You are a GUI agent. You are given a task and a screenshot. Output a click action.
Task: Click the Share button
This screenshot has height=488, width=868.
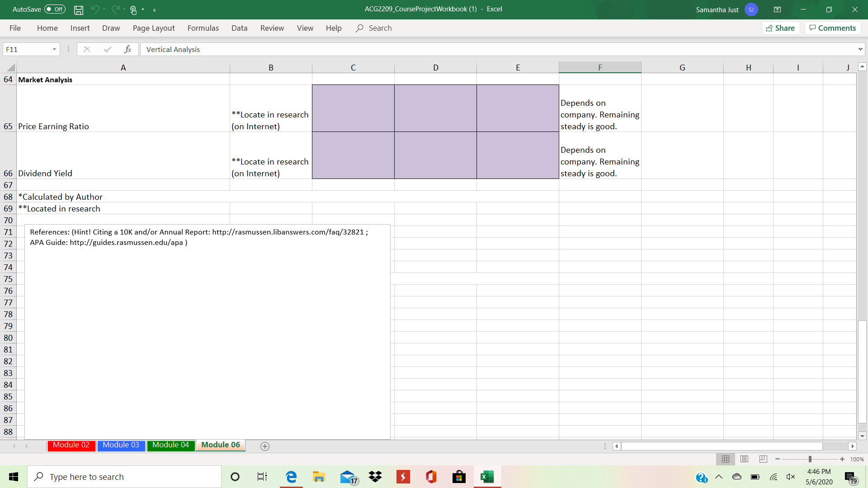pos(781,28)
